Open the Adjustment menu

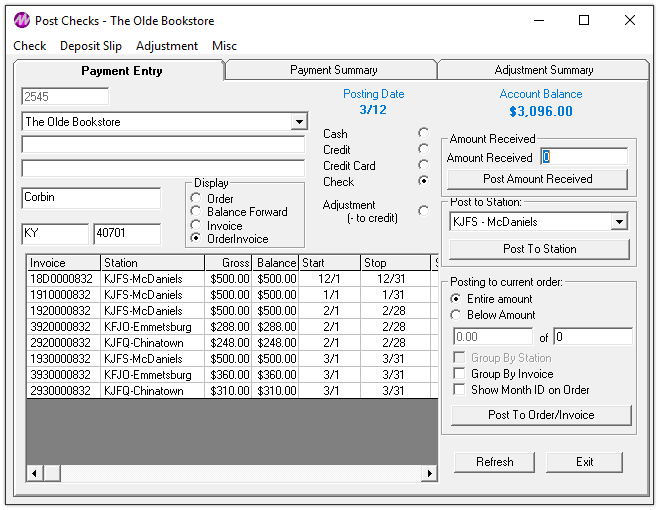[167, 46]
